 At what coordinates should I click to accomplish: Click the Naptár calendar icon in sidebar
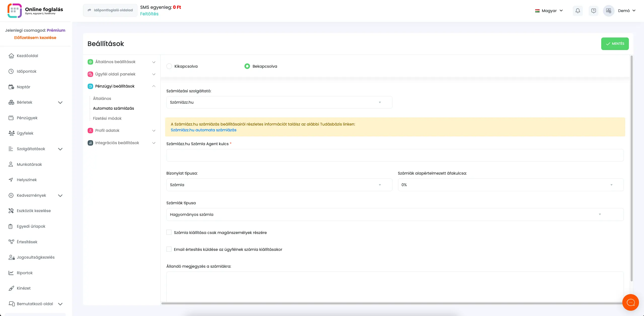point(11,87)
